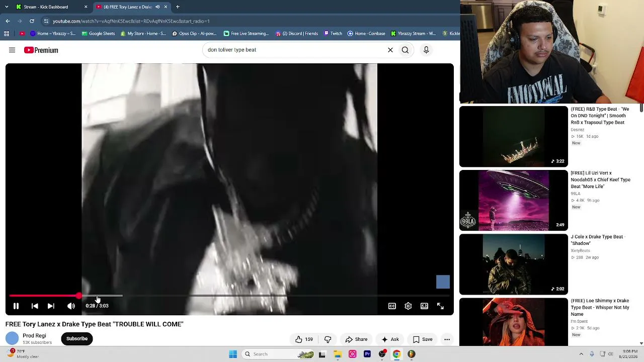
Task: Open Lil Uzi Vert 'More Life' thumbnail
Action: click(x=513, y=201)
